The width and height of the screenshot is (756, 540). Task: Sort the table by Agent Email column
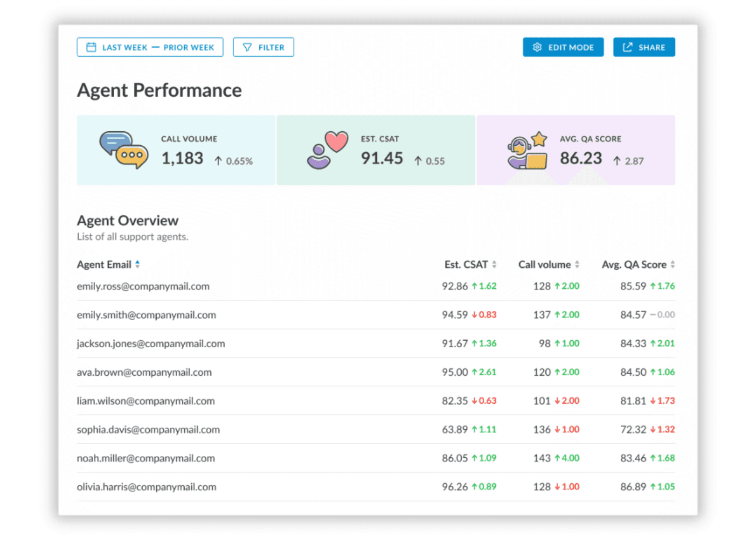(137, 264)
